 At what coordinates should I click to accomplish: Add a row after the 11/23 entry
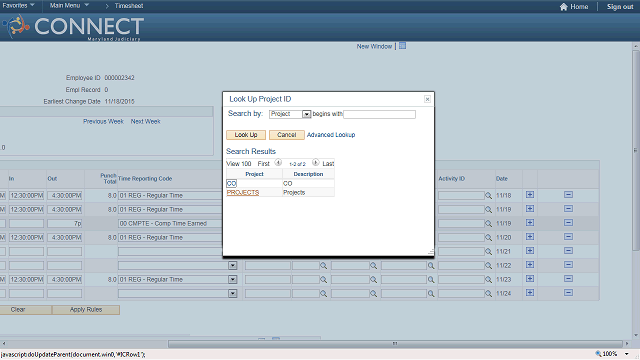click(530, 279)
